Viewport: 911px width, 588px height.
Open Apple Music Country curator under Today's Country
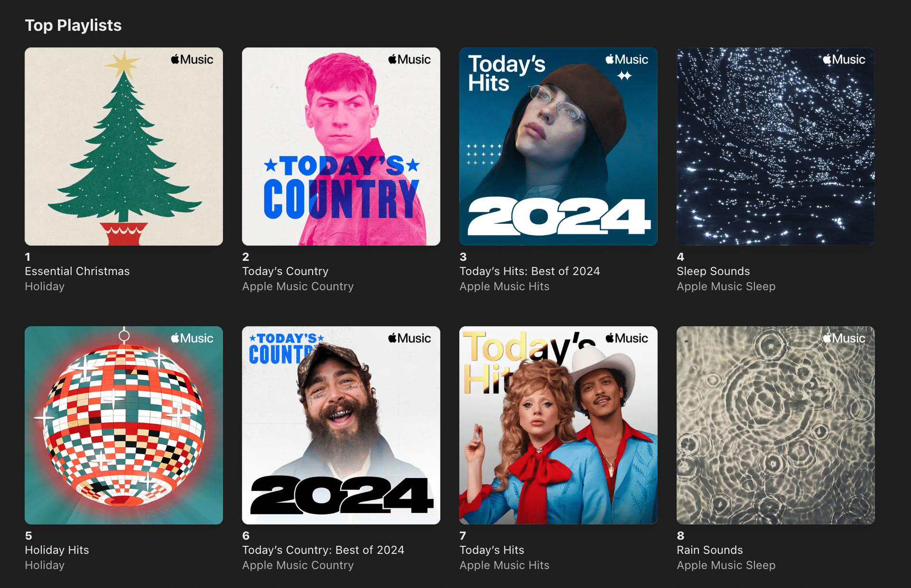[298, 286]
